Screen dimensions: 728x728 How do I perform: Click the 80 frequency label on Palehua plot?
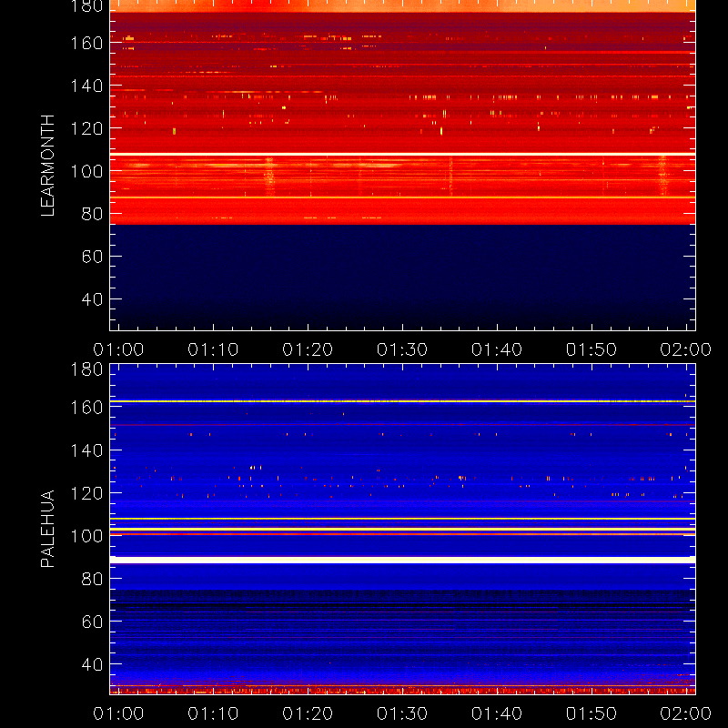[92, 579]
